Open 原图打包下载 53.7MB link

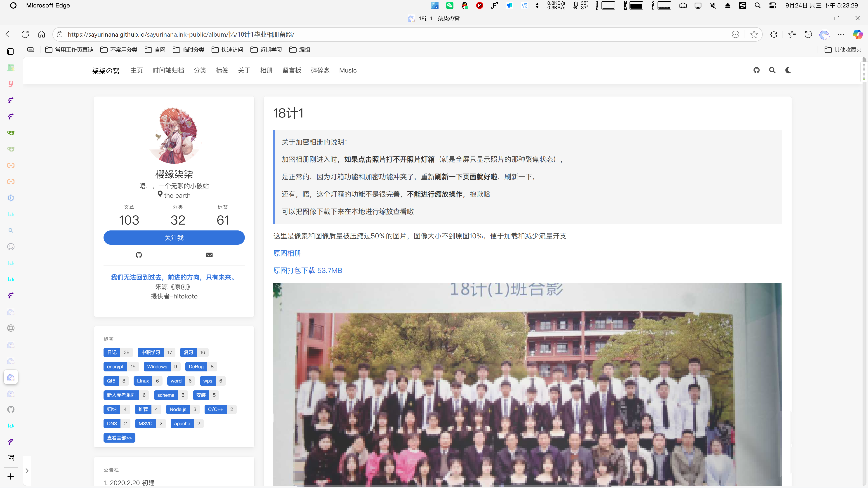click(x=307, y=270)
